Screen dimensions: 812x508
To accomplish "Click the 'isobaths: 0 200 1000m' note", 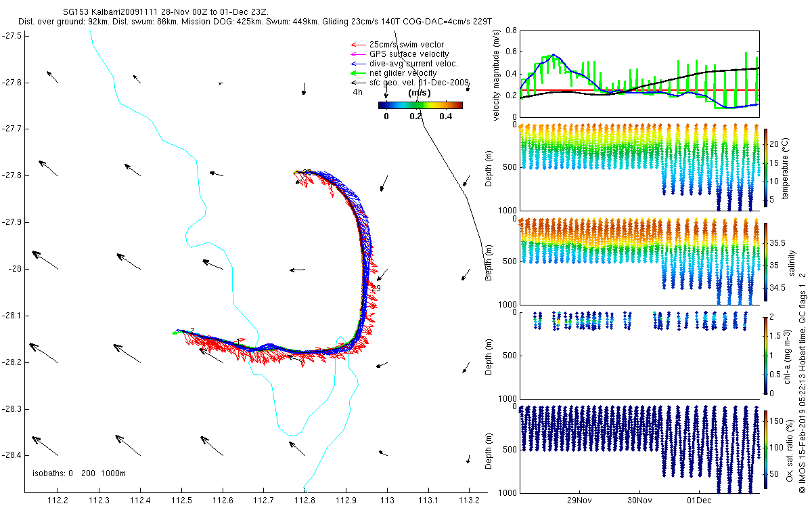I will (x=79, y=473).
